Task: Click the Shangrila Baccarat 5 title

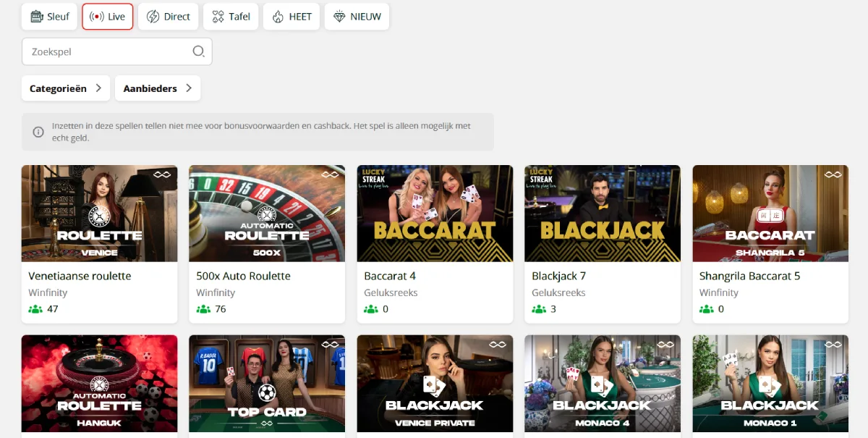Action: point(750,276)
